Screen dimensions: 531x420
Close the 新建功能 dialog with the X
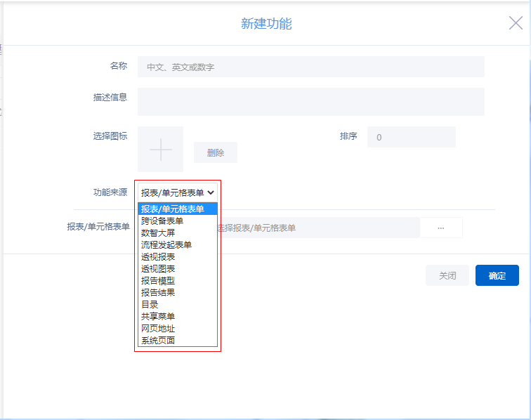pyautogui.click(x=516, y=23)
